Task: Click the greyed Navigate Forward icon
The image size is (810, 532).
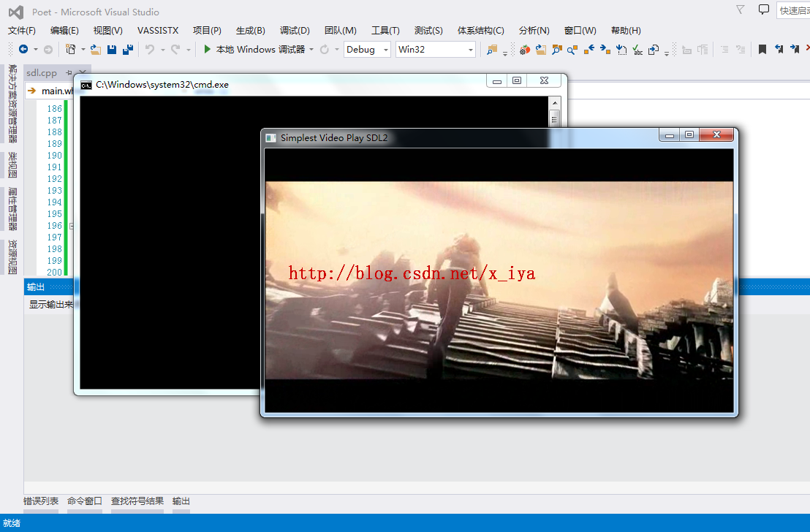Action: tap(48, 49)
